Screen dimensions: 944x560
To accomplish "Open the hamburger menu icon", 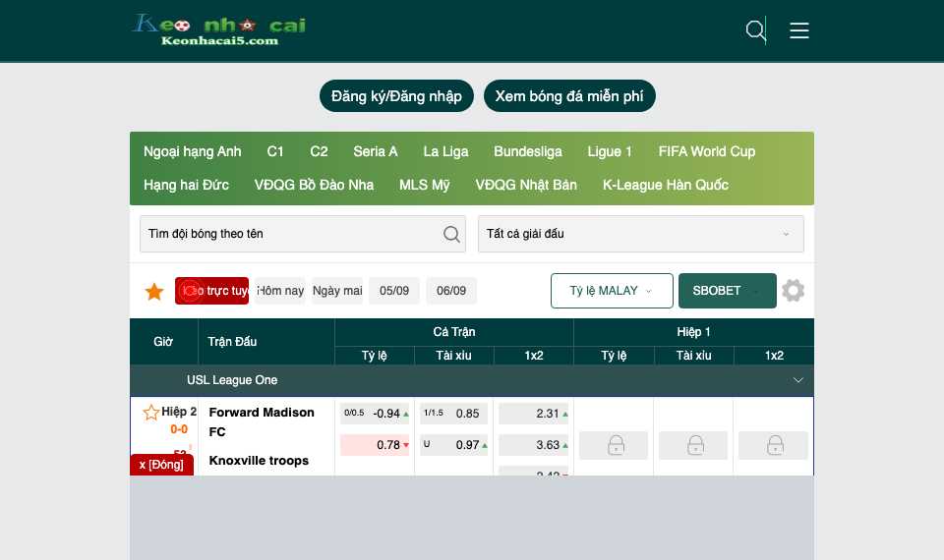I will [798, 30].
